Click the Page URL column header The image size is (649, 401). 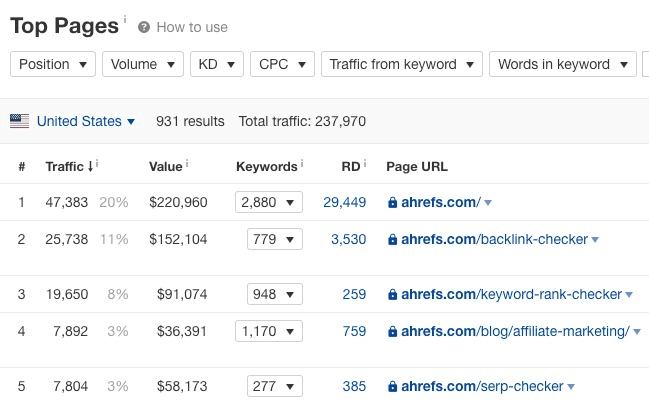click(x=417, y=167)
